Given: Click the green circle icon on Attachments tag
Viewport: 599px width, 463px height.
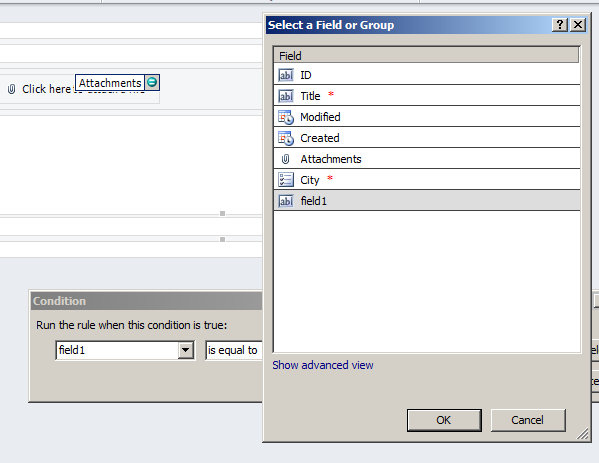Looking at the screenshot, I should (152, 82).
